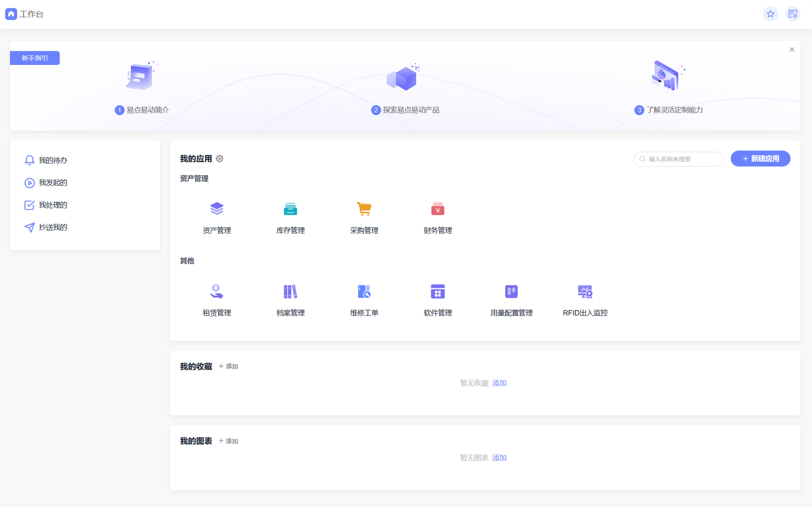Close the 新手指引 guide banner
Viewport: 812px width, 507px height.
tap(792, 50)
